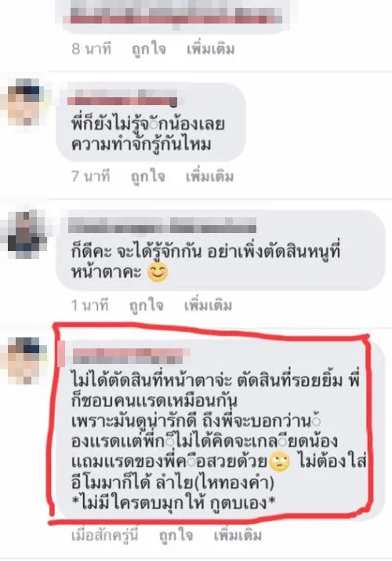Click the blurred author name in the red-outlined comment
392x561 pixels.
pos(130,355)
